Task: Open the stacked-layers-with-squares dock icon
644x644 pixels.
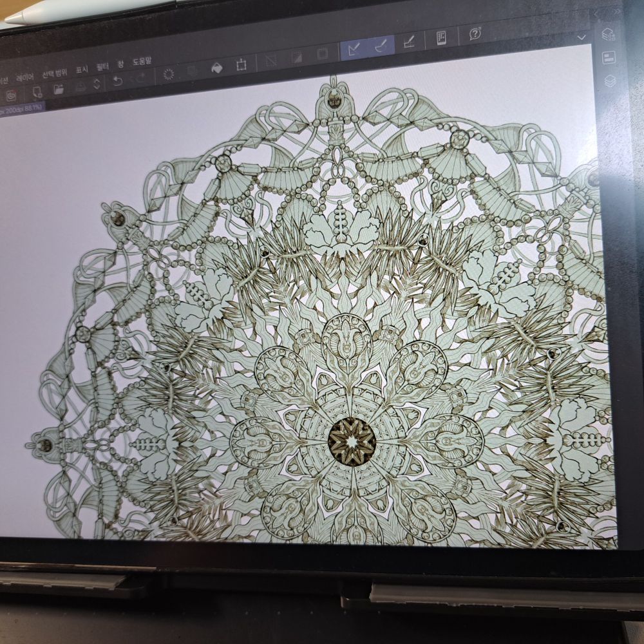Action: [609, 34]
